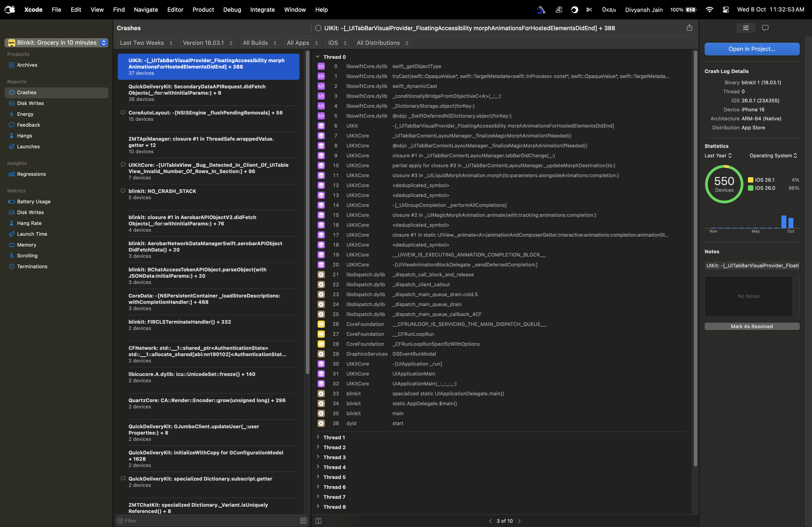812x527 pixels.
Task: Open the Product menu
Action: coord(203,9)
